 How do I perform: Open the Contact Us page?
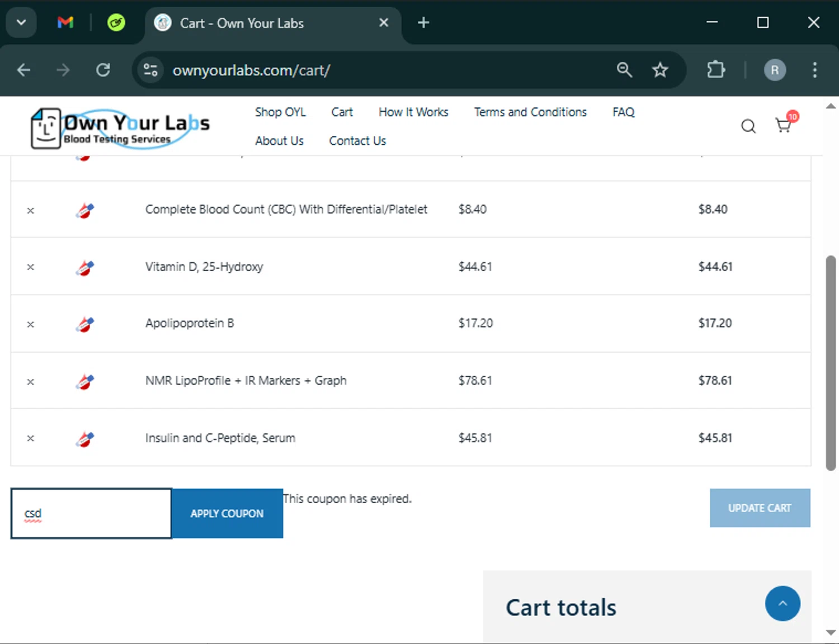[x=357, y=141]
